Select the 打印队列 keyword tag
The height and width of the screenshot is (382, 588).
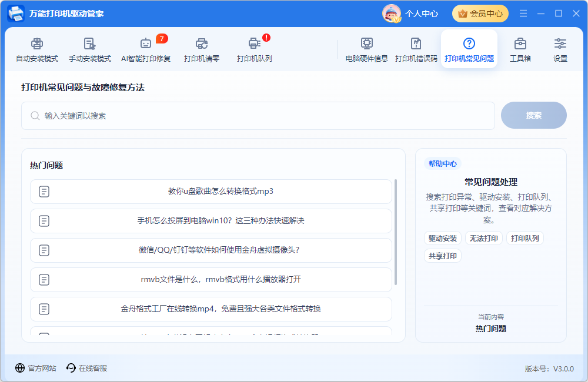[525, 239]
